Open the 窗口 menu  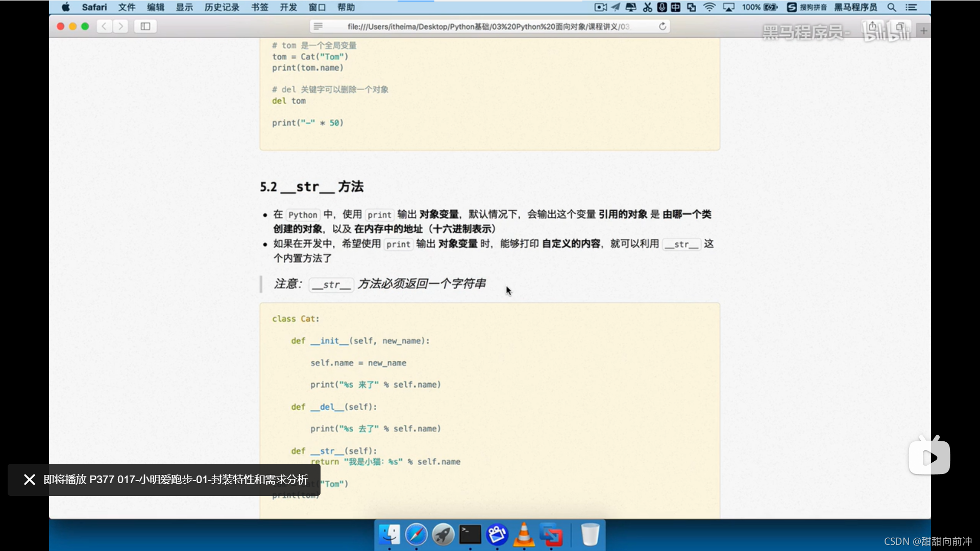(x=317, y=7)
